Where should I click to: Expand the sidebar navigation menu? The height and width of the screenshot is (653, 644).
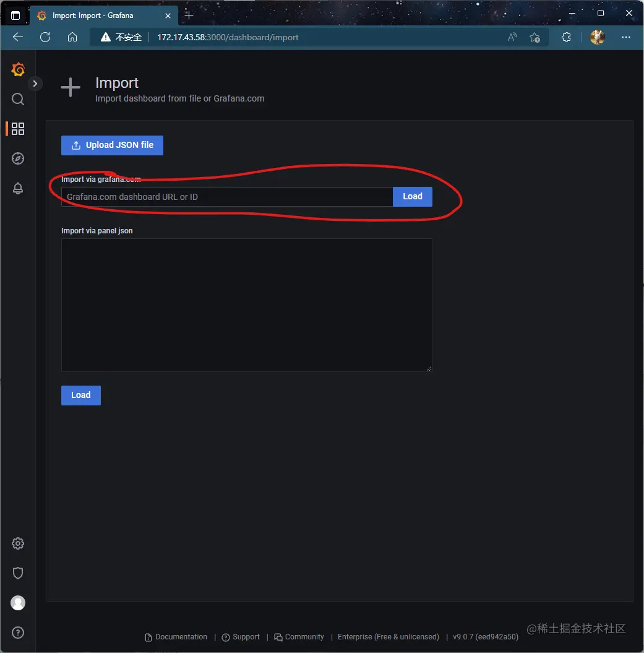click(35, 84)
